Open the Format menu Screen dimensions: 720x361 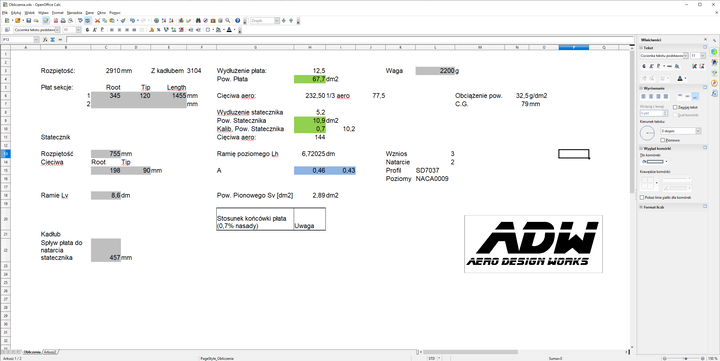57,13
